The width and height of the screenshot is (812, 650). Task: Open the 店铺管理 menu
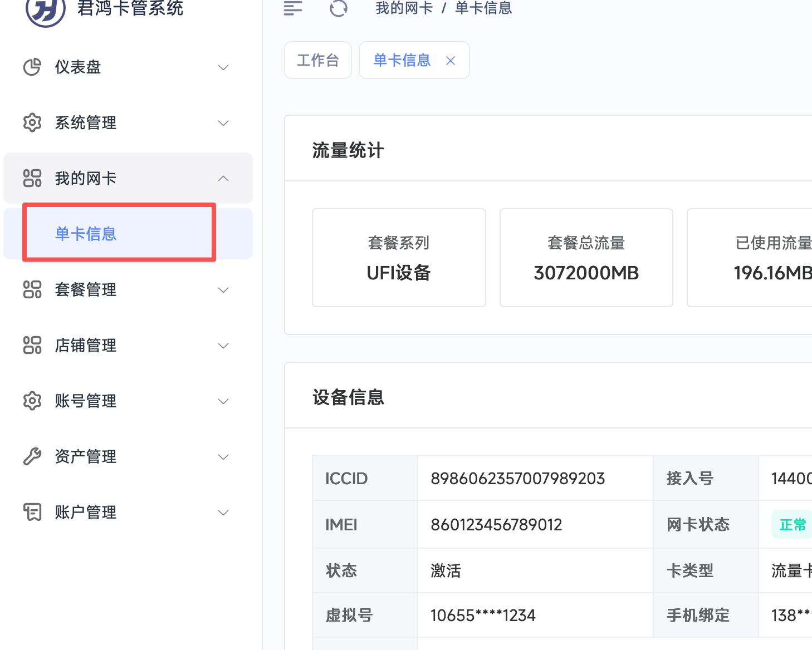pos(86,345)
